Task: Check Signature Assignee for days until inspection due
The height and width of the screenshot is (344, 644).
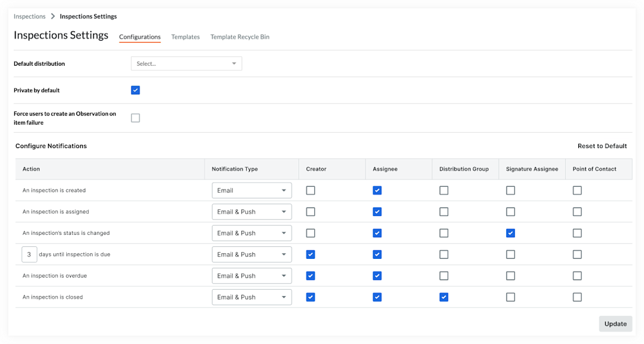Action: coord(510,254)
